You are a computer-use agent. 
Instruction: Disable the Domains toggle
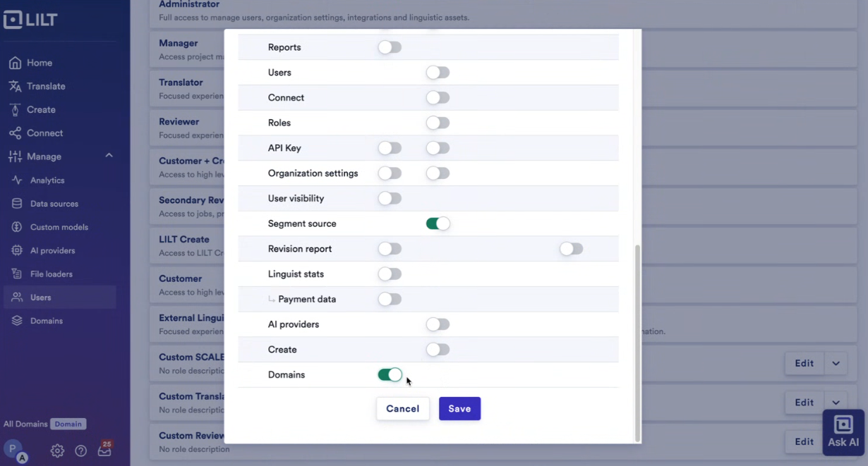(390, 375)
